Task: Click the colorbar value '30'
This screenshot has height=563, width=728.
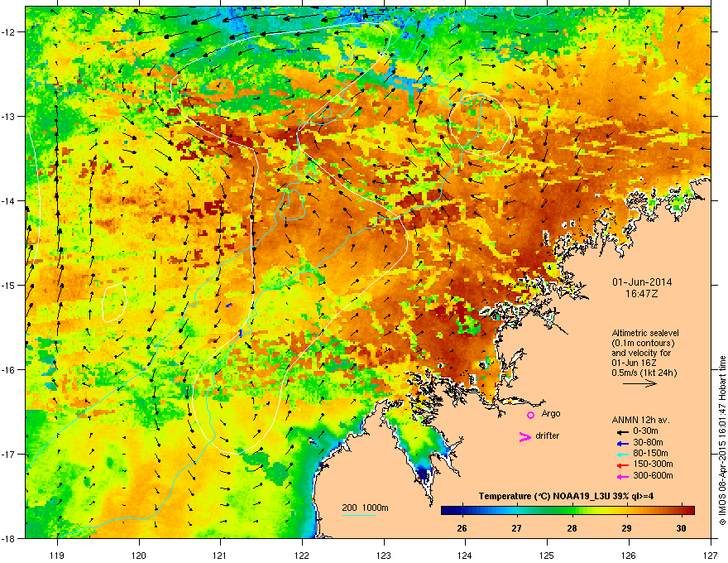Action: (681, 528)
